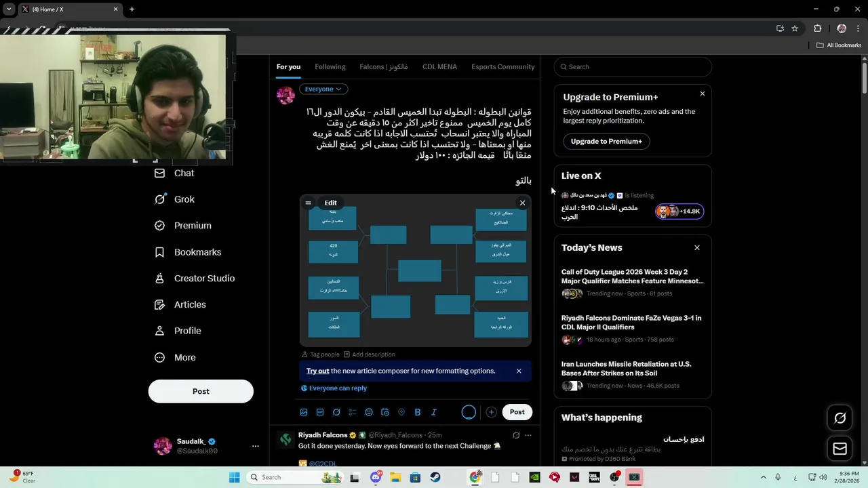Expand the More sidebar menu
Viewport: 868px width, 488px height.
click(175, 358)
